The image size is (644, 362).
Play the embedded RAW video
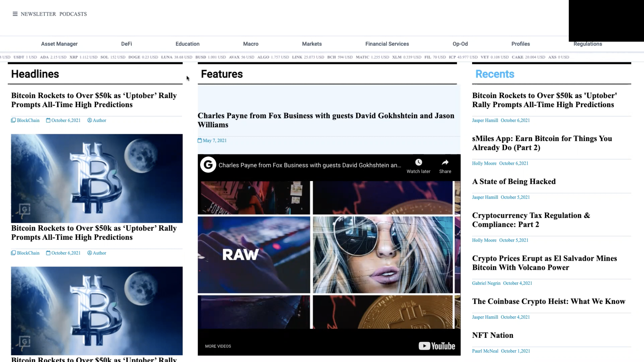[329, 255]
